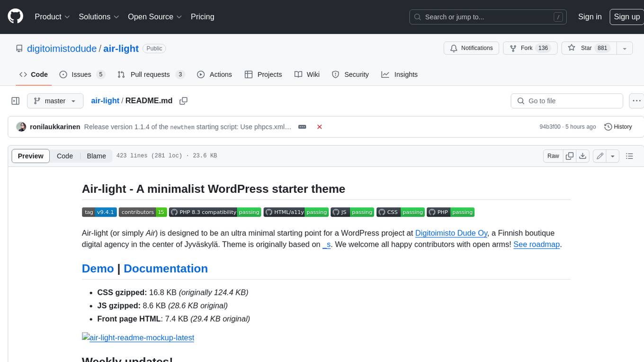Expand the Solutions menu
Image resolution: width=644 pixels, height=362 pixels.
coord(99,17)
